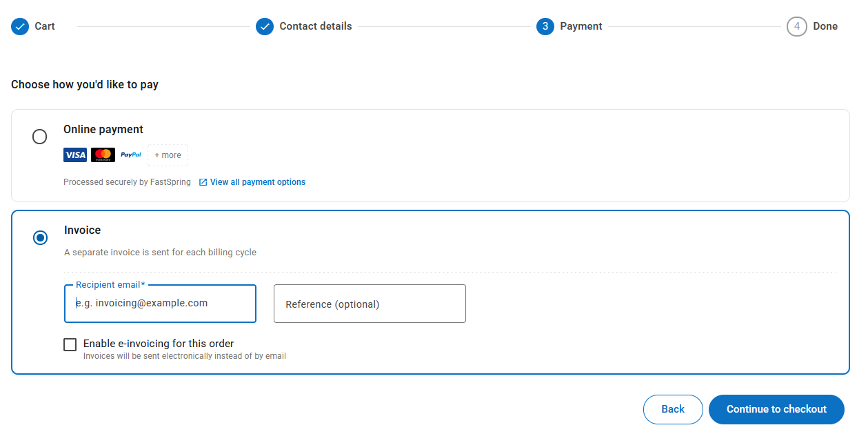Open the Payment step label

581,26
